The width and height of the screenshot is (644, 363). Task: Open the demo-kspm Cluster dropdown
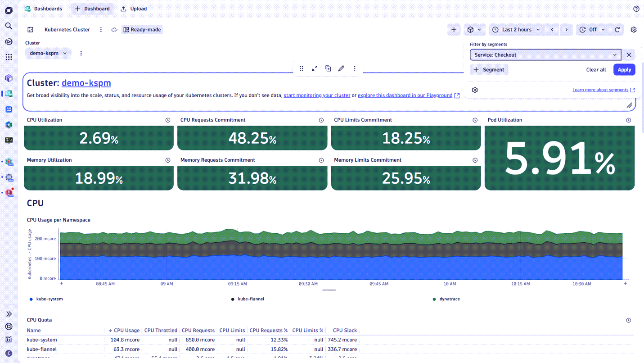(48, 53)
